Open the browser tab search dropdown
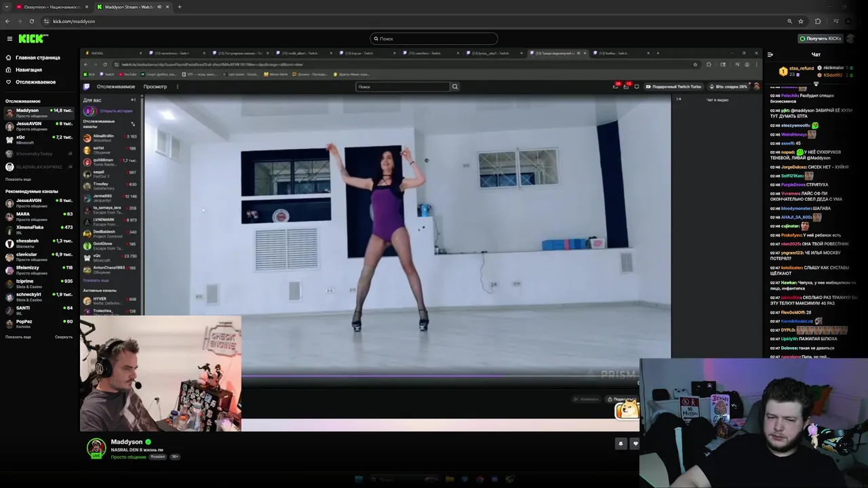The height and width of the screenshot is (488, 868). click(7, 7)
